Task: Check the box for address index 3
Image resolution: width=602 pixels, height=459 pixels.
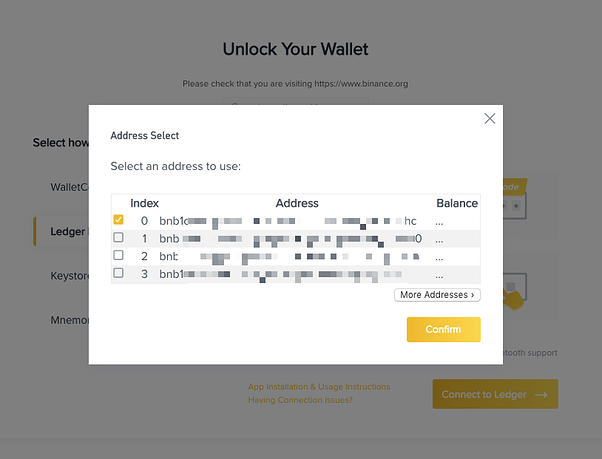Action: (119, 273)
